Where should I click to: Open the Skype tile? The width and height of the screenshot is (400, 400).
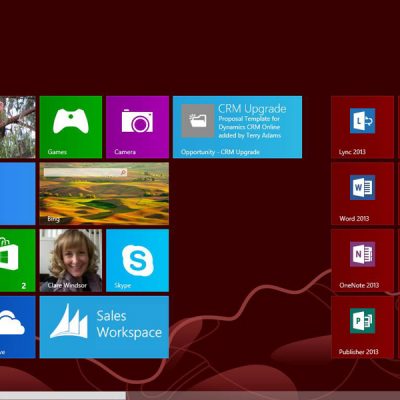click(x=137, y=260)
